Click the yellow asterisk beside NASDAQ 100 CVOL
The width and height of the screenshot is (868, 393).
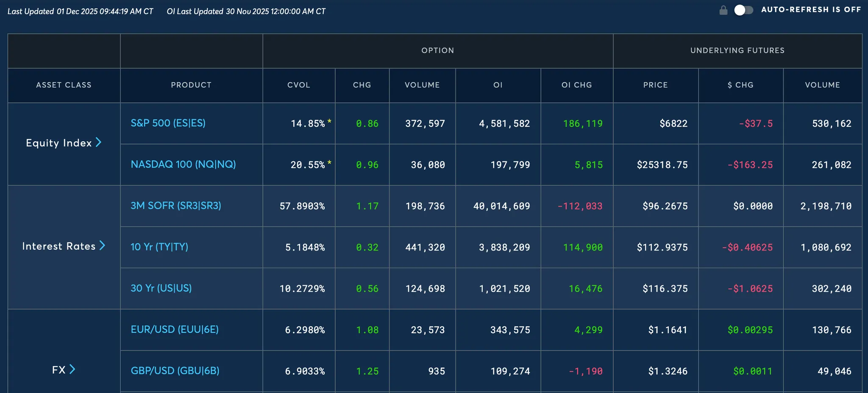(329, 163)
